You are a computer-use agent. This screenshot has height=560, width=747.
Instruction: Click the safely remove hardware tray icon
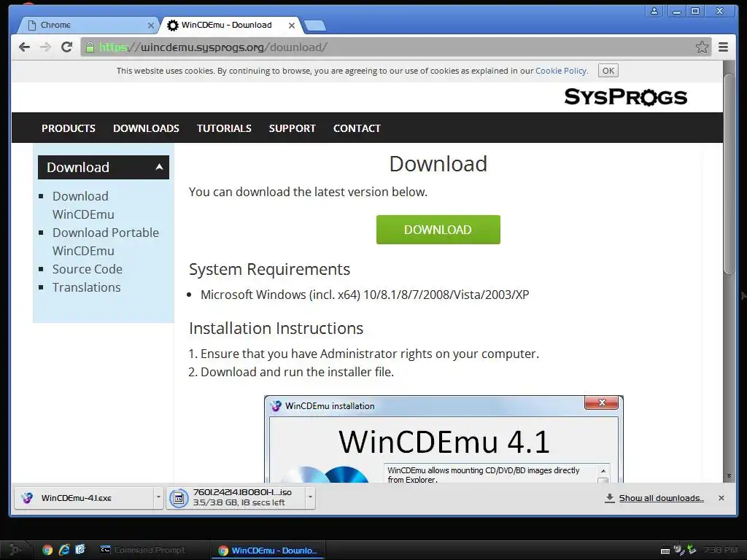pos(692,550)
